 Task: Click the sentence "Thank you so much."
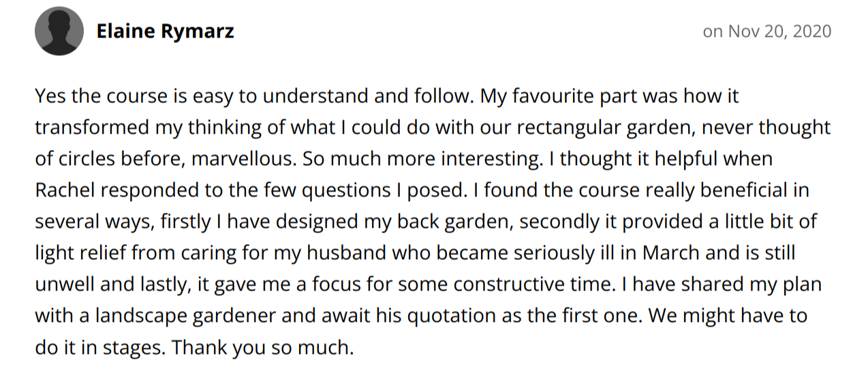click(263, 348)
